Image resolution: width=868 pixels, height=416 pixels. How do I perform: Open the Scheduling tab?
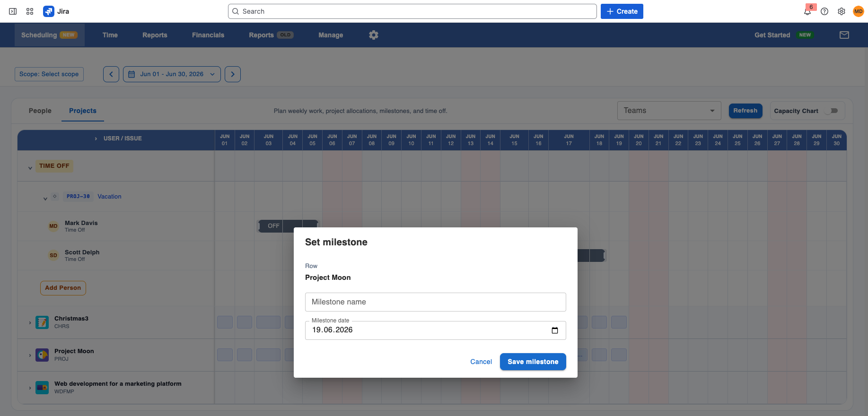[x=49, y=35]
